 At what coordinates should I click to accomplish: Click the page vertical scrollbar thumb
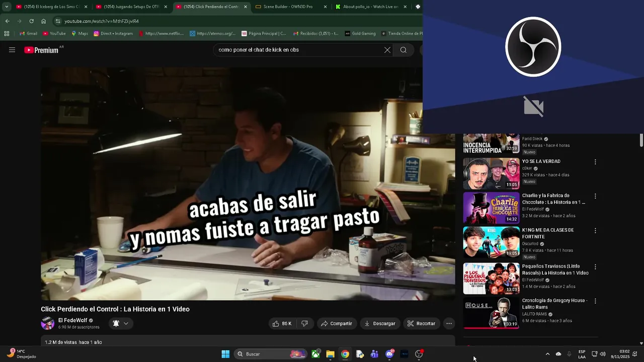(x=641, y=140)
